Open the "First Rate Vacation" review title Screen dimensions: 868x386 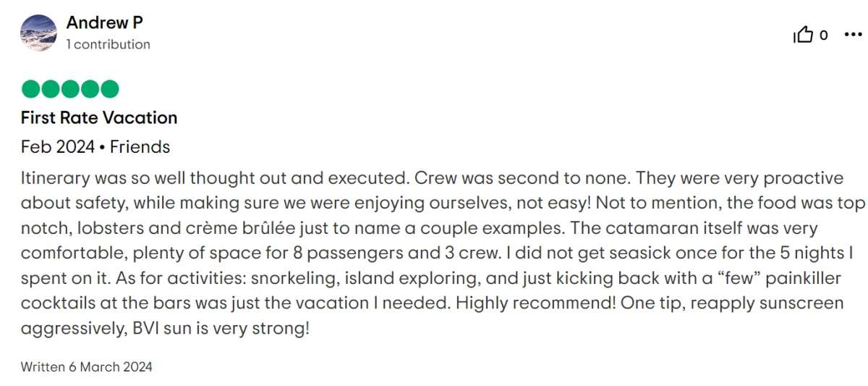click(99, 117)
